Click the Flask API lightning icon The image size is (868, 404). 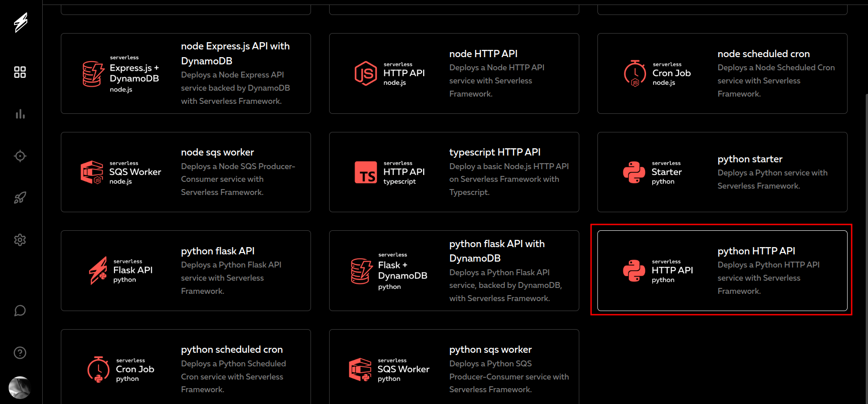tap(98, 271)
